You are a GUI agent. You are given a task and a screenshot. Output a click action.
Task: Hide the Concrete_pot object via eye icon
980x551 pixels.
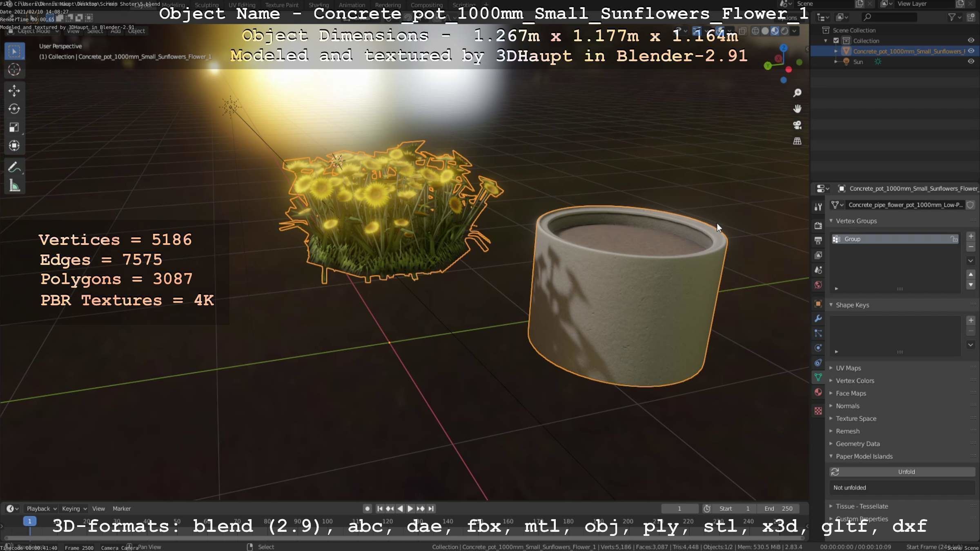pyautogui.click(x=971, y=51)
